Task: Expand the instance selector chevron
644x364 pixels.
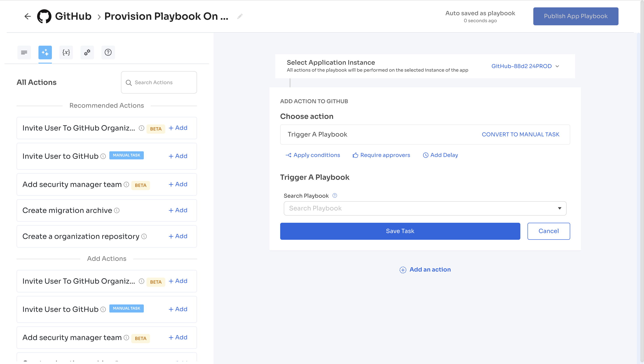Action: click(x=557, y=66)
